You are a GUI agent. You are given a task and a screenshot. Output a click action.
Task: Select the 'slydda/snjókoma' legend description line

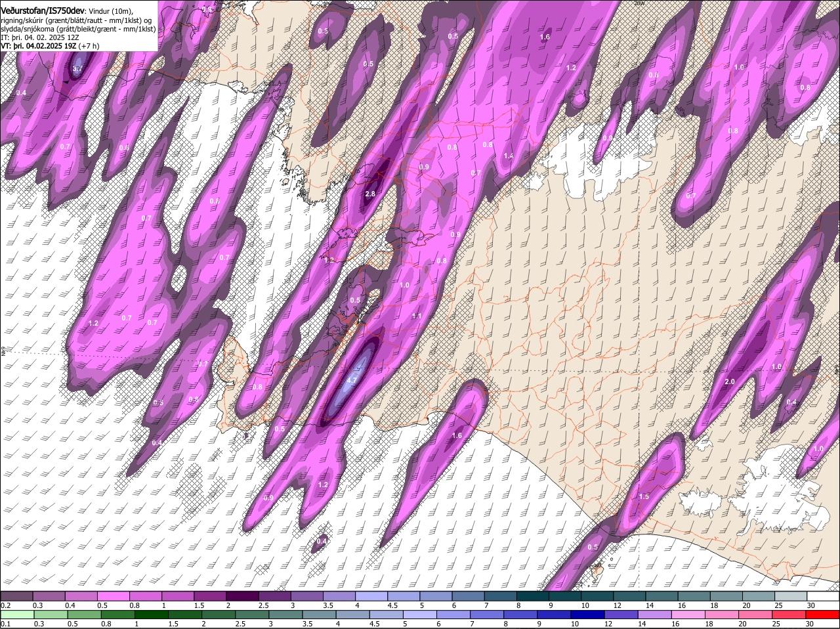point(78,29)
